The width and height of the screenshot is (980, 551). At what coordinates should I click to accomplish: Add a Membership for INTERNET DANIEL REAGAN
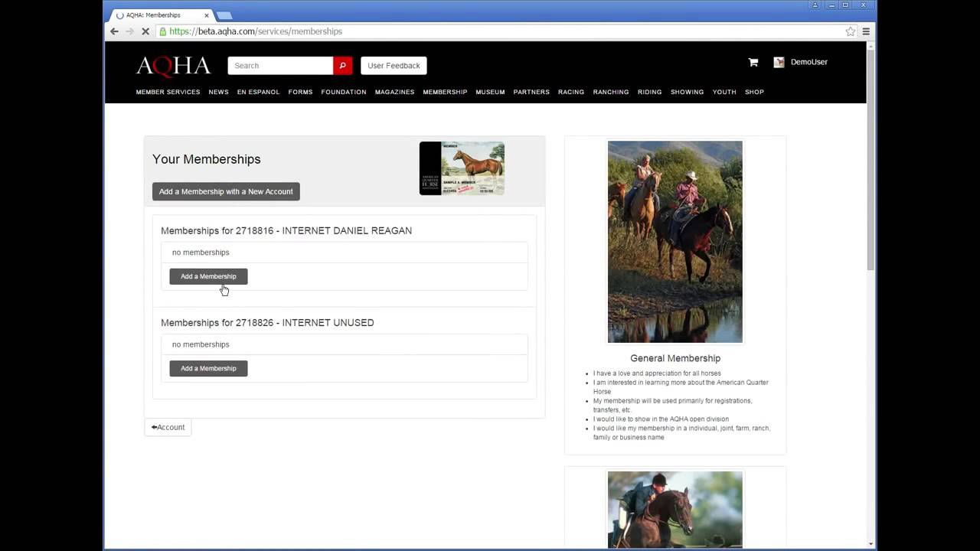pyautogui.click(x=208, y=276)
